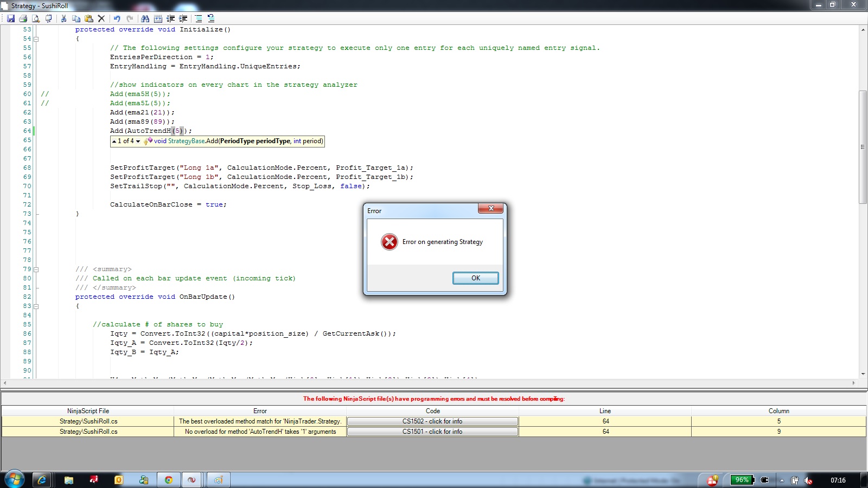Open the muted volume tray icon
Viewport: 868px width, 488px height.
[x=808, y=480]
